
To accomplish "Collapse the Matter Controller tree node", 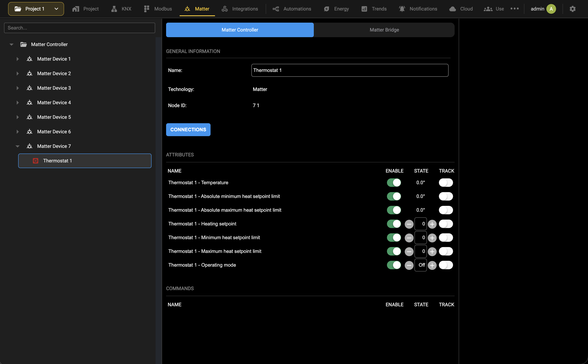I will (x=11, y=44).
